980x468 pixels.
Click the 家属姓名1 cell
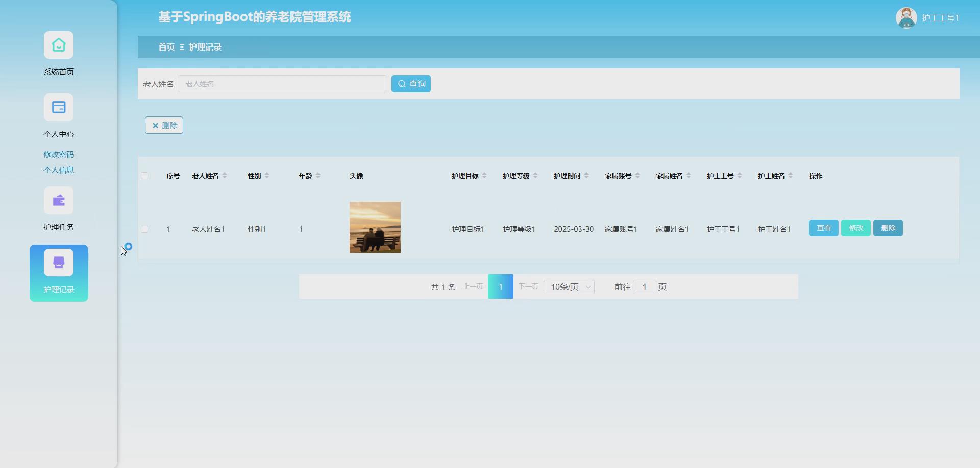(x=672, y=229)
